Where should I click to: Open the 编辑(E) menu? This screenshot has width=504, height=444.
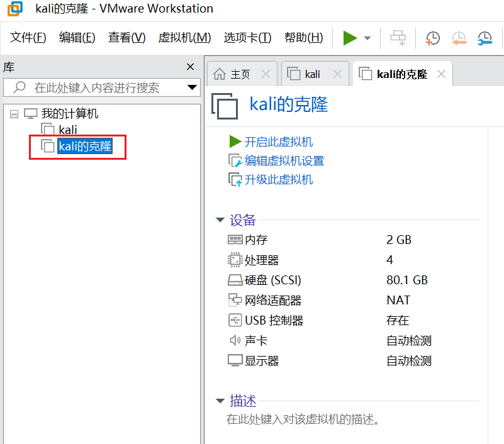click(77, 38)
